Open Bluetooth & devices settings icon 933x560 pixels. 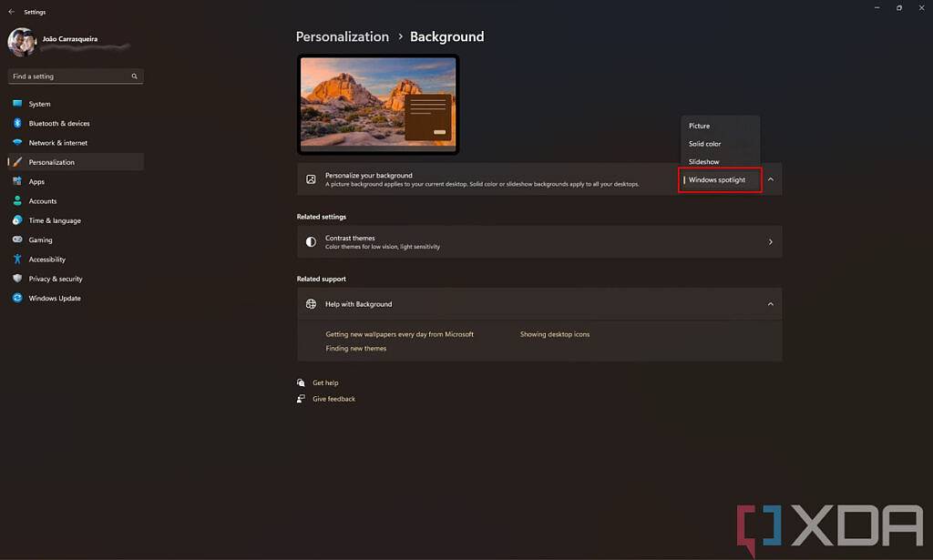tap(17, 123)
